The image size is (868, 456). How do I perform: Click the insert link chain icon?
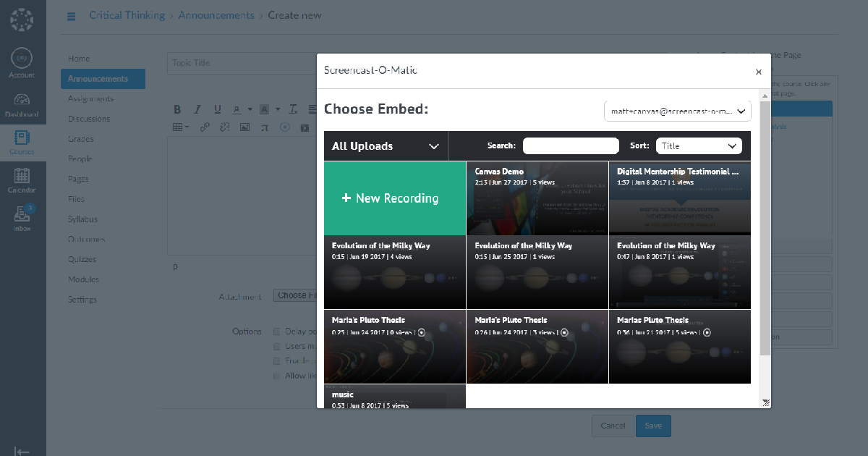click(x=205, y=127)
